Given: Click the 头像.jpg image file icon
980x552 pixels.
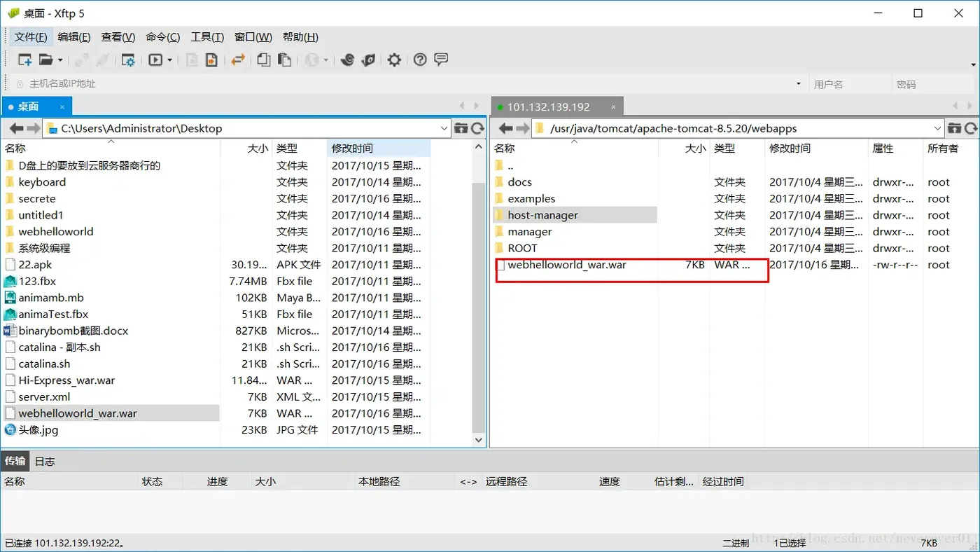Looking at the screenshot, I should (10, 430).
